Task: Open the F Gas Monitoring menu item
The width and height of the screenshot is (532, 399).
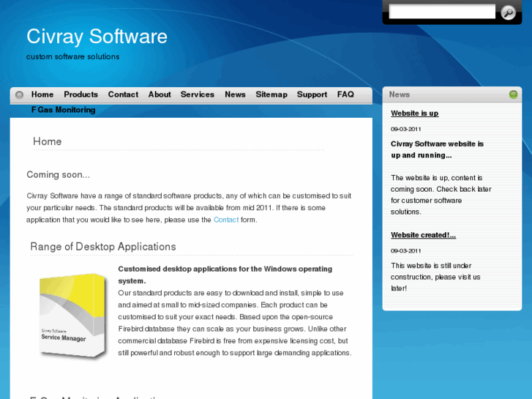Action: [63, 110]
